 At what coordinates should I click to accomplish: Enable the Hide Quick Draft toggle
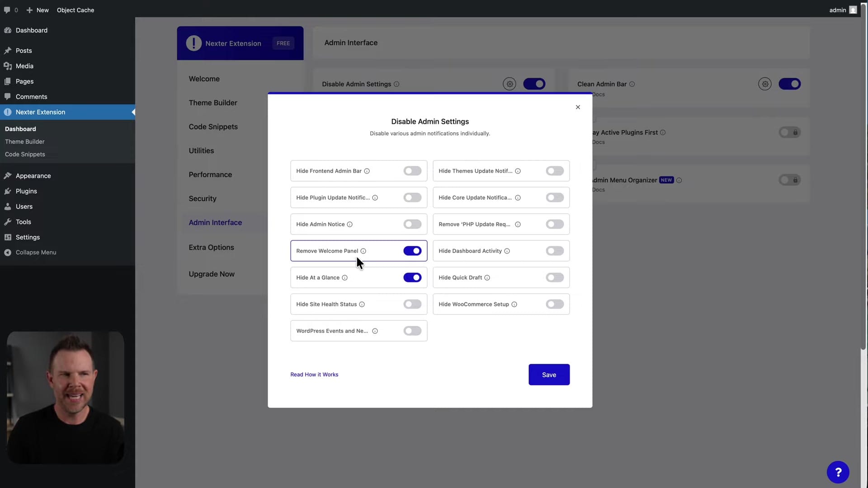click(x=555, y=277)
